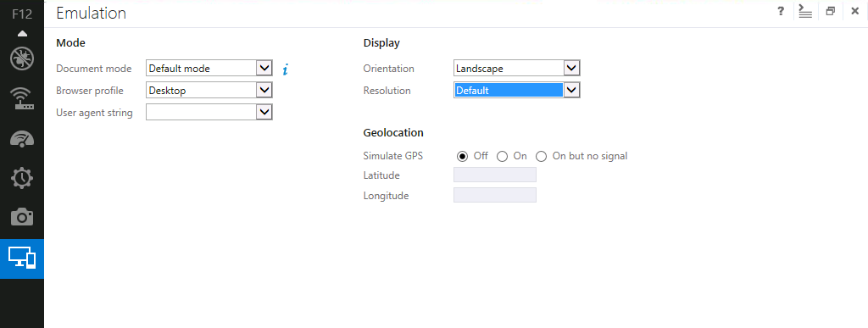Viewport: 868px width, 328px height.
Task: Toggle the console panel icon
Action: [805, 11]
